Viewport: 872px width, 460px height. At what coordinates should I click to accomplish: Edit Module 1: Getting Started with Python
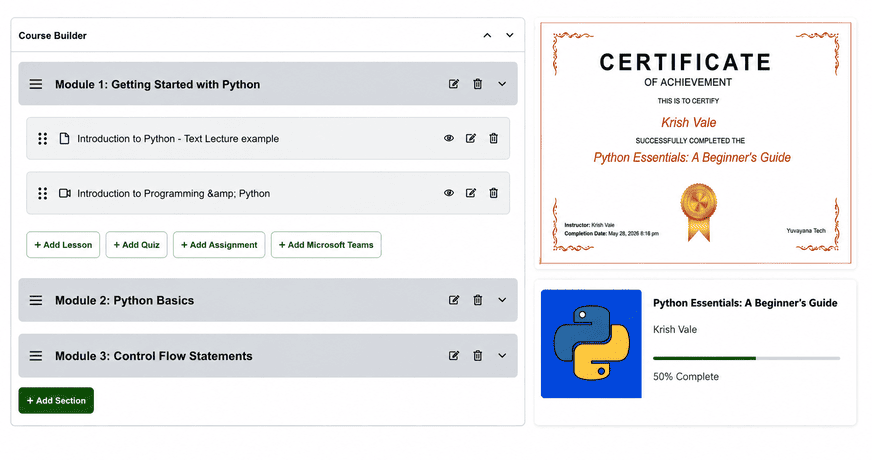point(454,84)
